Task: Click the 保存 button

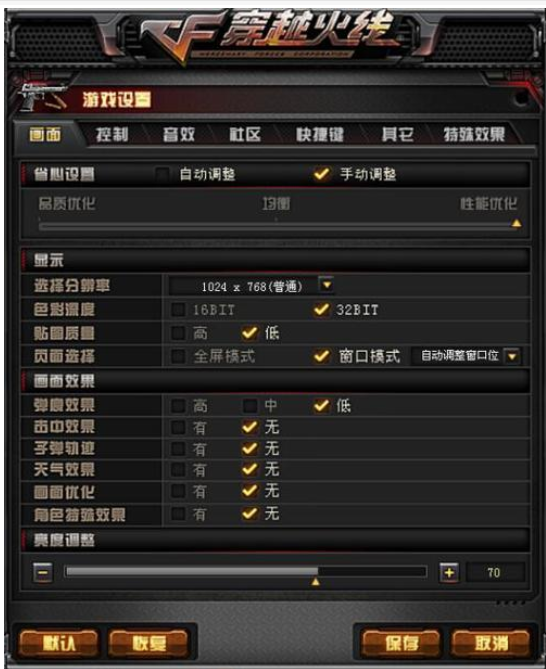Action: coord(401,643)
